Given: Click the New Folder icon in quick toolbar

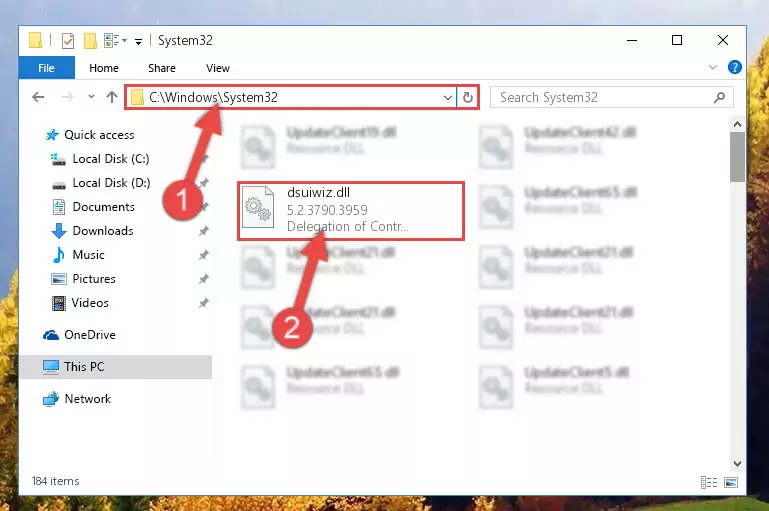Looking at the screenshot, I should (90, 41).
